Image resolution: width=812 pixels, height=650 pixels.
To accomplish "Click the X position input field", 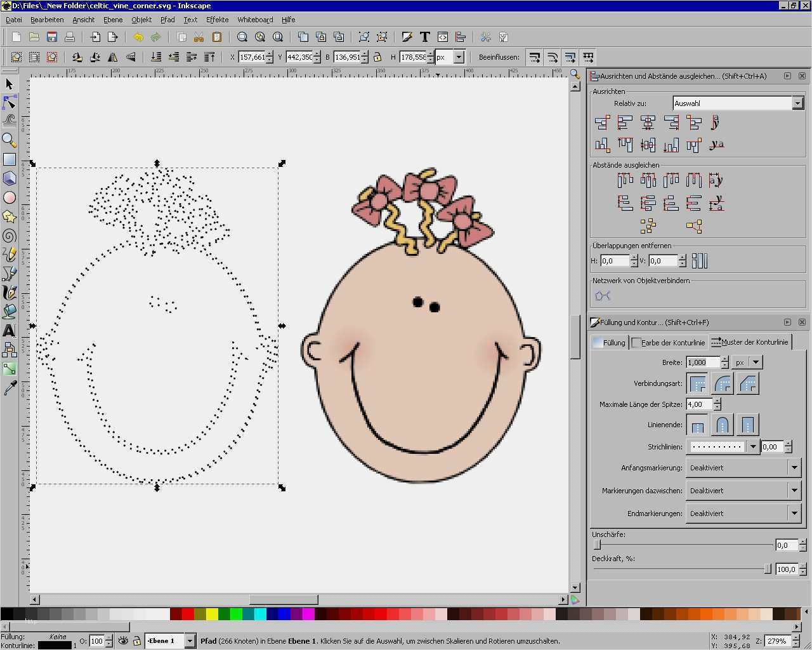I will (252, 57).
